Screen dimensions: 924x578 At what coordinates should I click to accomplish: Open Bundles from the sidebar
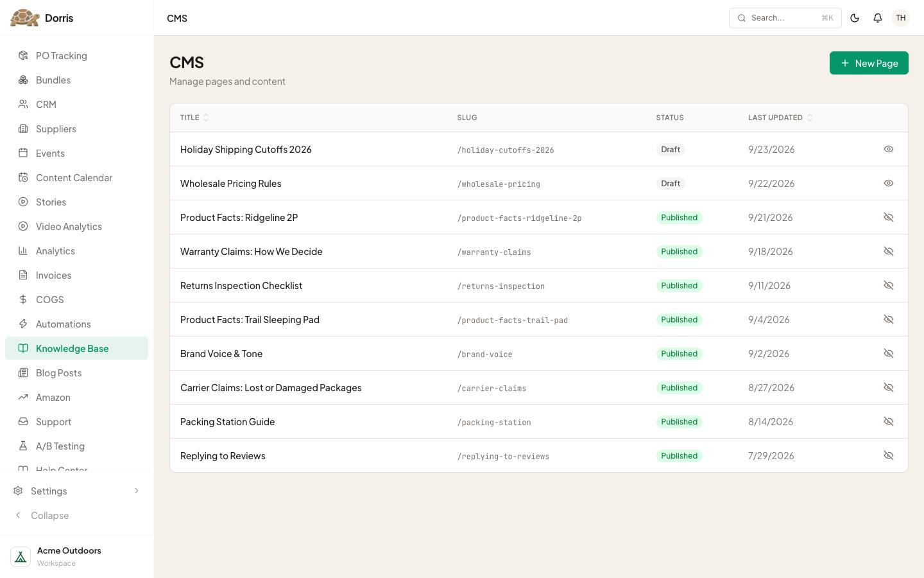click(76, 80)
